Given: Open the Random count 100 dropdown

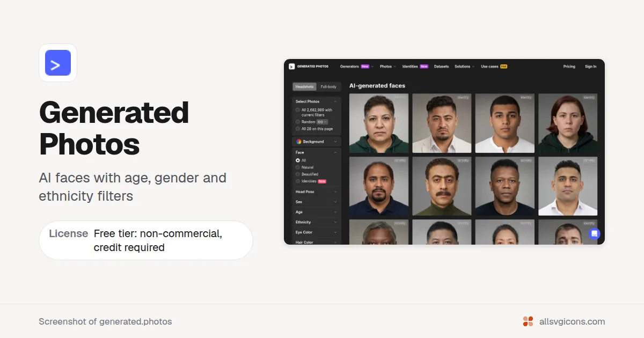Looking at the screenshot, I should click(322, 122).
